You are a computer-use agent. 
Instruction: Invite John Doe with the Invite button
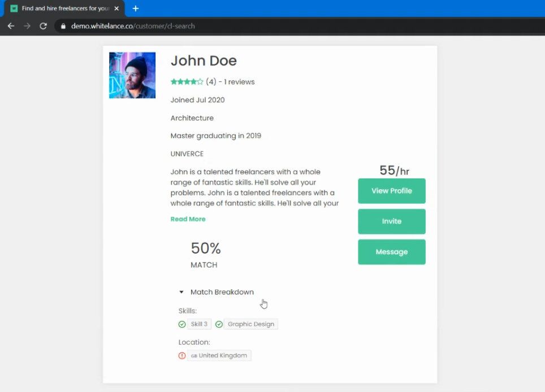(x=392, y=221)
